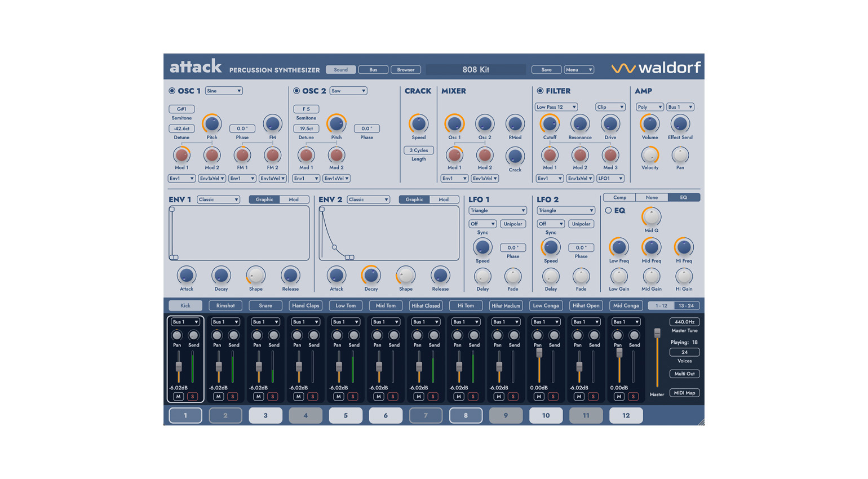This screenshot has height=479, width=868.
Task: Click the Crack Speed knob
Action: click(x=418, y=124)
